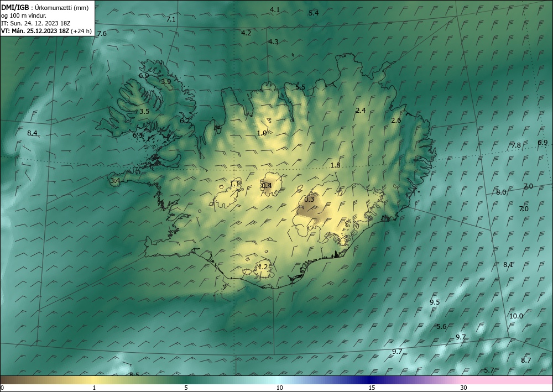Screen dimensions: 553x392
Task: Click the 2.6 value label
Action: pyautogui.click(x=396, y=121)
